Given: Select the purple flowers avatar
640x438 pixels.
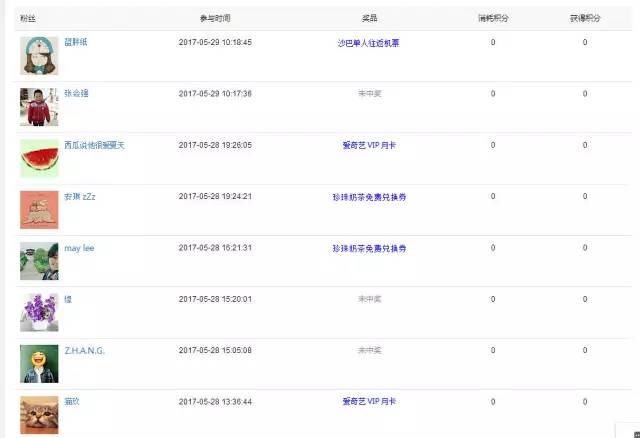Looking at the screenshot, I should (x=39, y=313).
